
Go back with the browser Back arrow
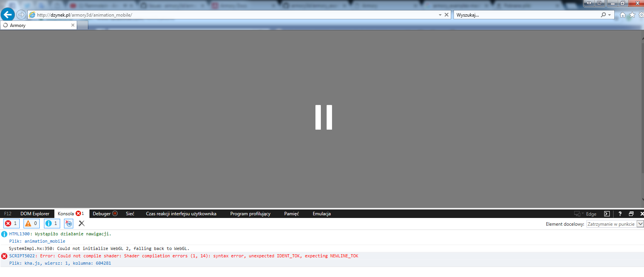coord(7,15)
